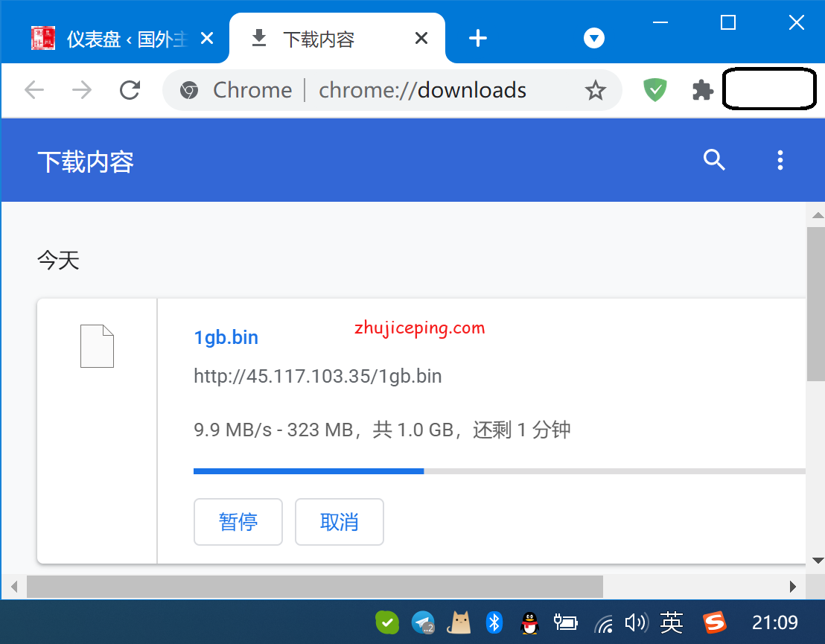Viewport: 825px width, 644px height.
Task: Click the 1gb.bin download progress bar
Action: [499, 471]
